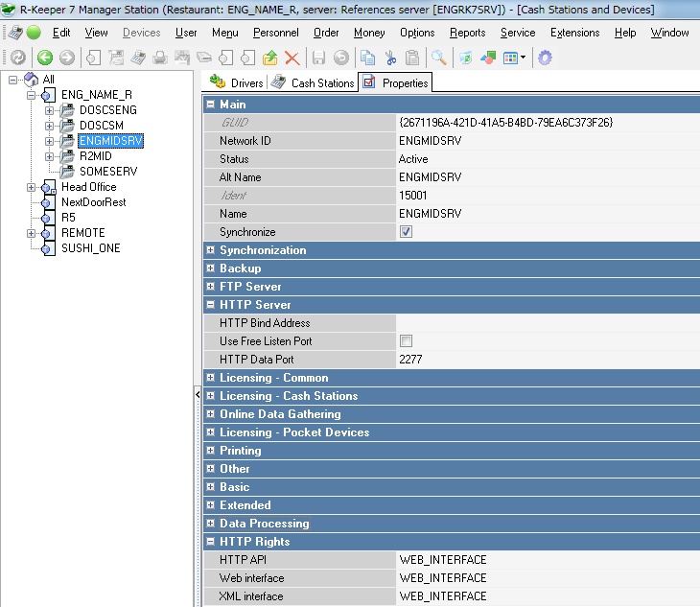The width and height of the screenshot is (700, 607).
Task: Collapse left panel with splitter arrow
Action: [x=198, y=394]
